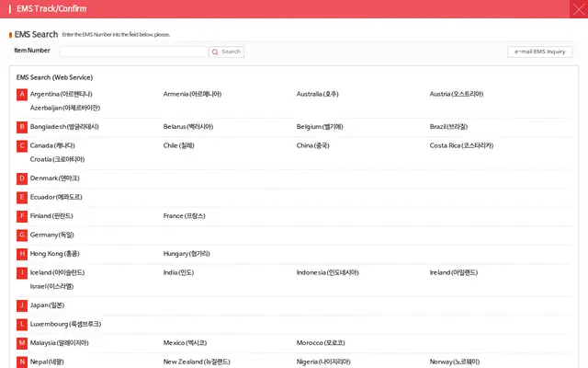Click the letter E index icon
The image size is (588, 368).
coord(22,197)
